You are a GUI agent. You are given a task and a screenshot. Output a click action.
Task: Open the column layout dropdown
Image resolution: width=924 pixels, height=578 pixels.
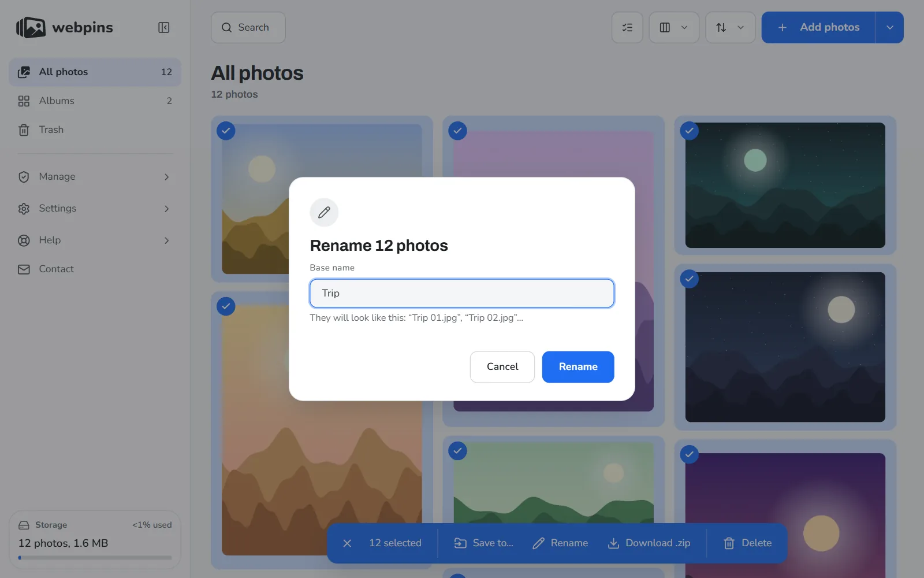(674, 27)
